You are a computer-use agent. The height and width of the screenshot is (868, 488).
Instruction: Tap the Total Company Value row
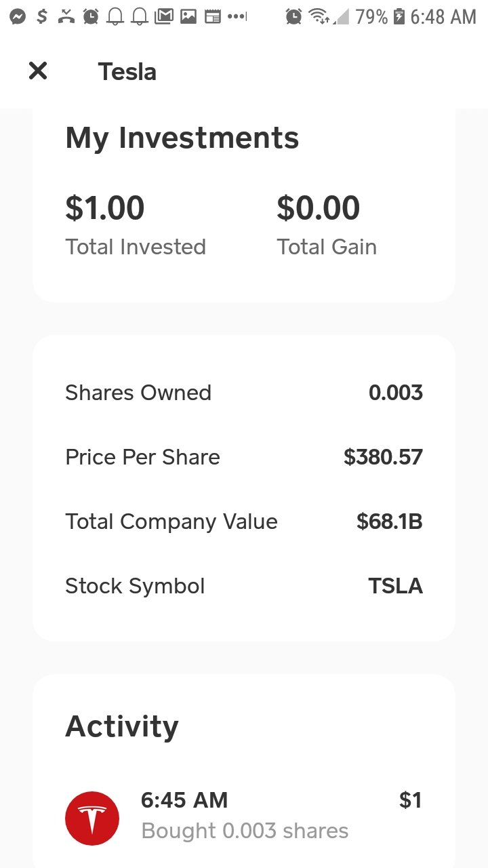point(244,521)
